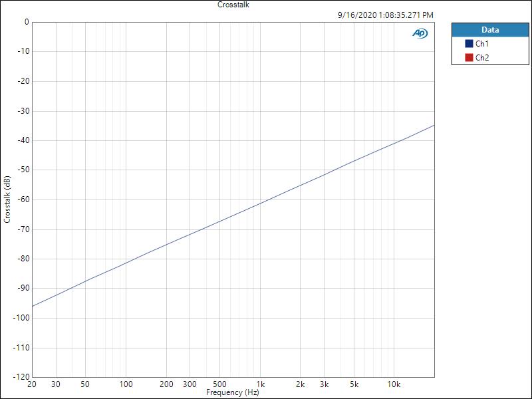The height and width of the screenshot is (399, 532).
Task: Click the -110 crosstalk tick label
Action: point(21,348)
